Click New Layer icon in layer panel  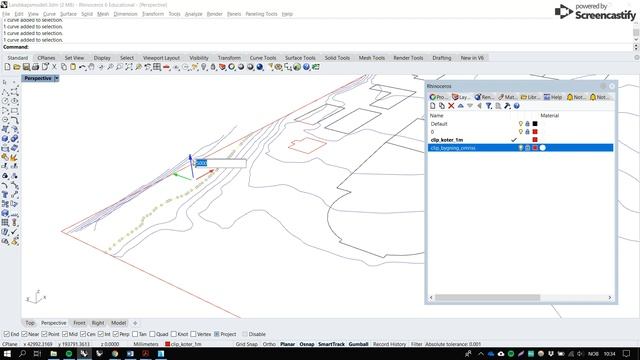433,106
